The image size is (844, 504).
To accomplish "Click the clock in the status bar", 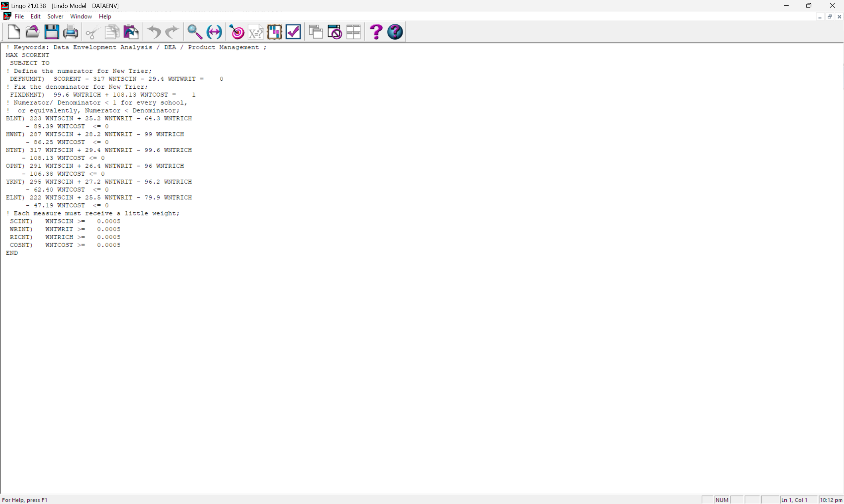I will (x=831, y=500).
